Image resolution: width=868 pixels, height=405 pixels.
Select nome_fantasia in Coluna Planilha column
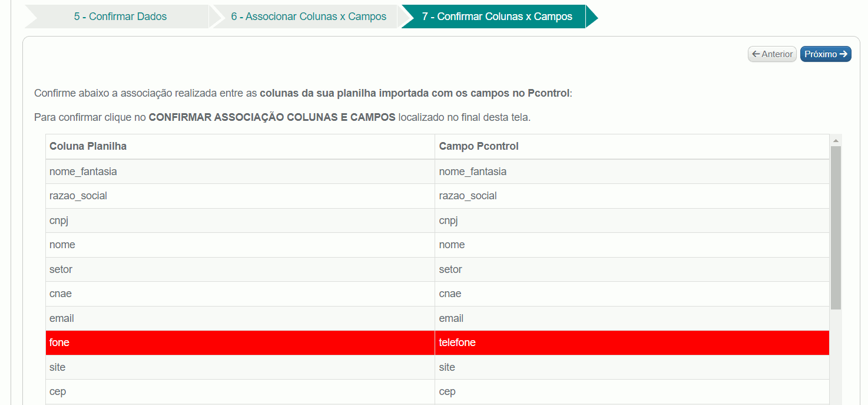click(240, 172)
